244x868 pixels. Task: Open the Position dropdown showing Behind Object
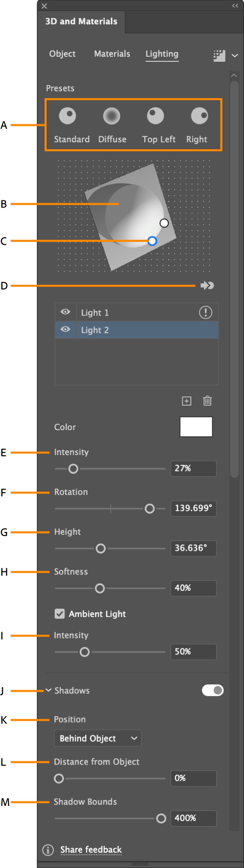(x=98, y=738)
